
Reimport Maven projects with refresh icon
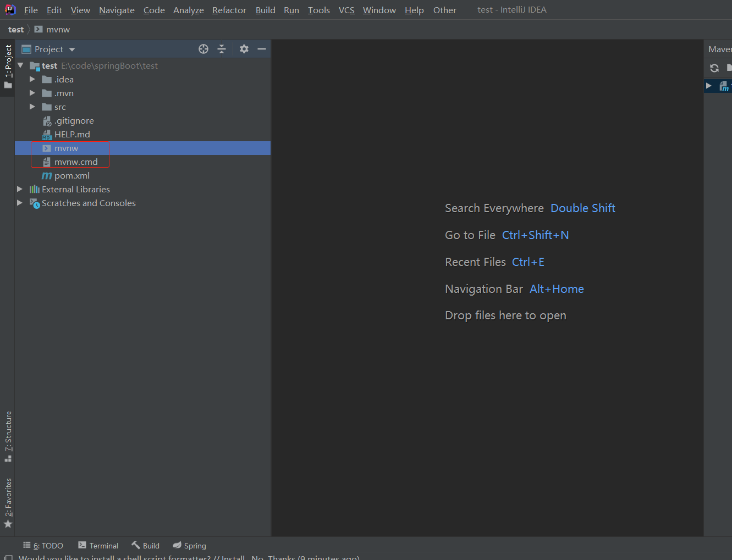click(x=714, y=68)
